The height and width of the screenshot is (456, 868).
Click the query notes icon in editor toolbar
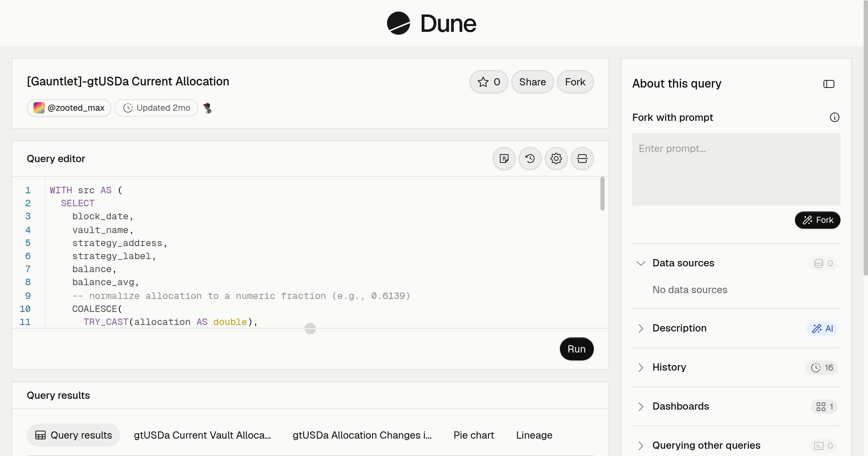tap(504, 159)
